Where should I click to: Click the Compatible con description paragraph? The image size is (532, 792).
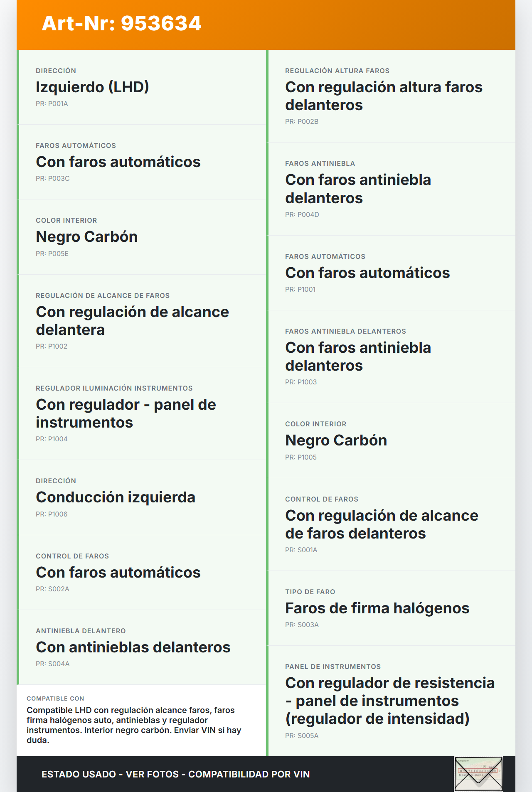pos(134,725)
